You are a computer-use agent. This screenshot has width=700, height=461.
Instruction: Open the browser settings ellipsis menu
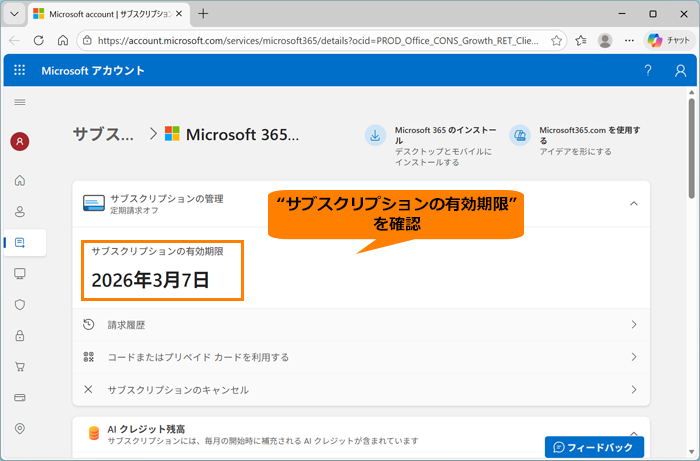tap(629, 41)
